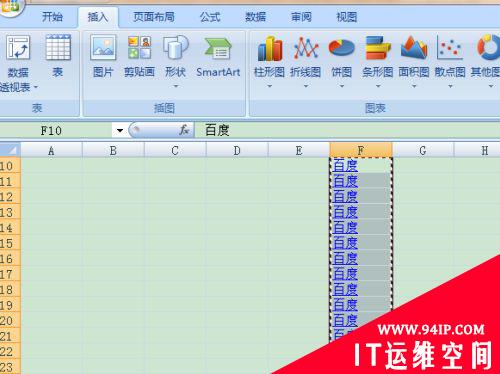Choose the Line chart (折线图) icon
This screenshot has height=374, width=500.
tap(306, 61)
